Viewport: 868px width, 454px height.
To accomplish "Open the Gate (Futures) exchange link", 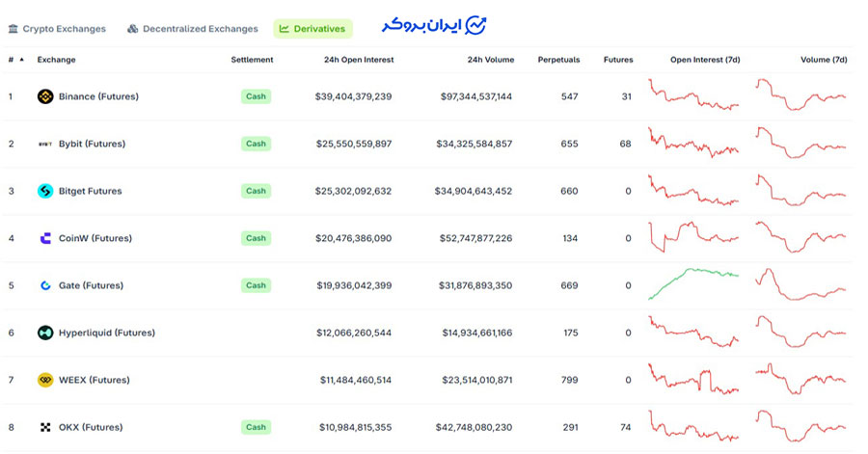I will (x=91, y=286).
